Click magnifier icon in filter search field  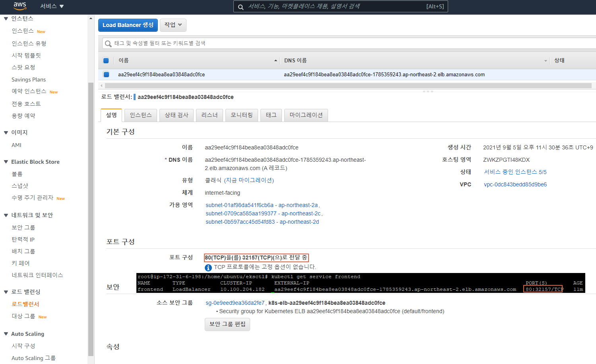[x=108, y=44]
